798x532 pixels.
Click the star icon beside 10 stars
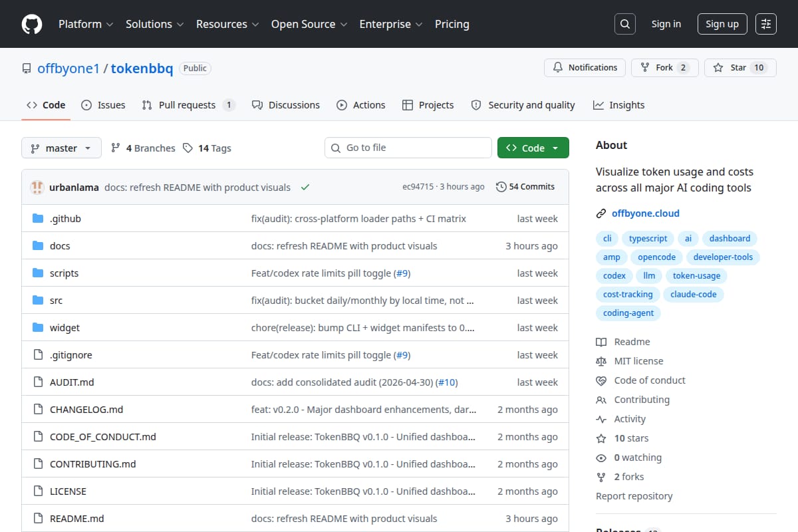(x=601, y=438)
